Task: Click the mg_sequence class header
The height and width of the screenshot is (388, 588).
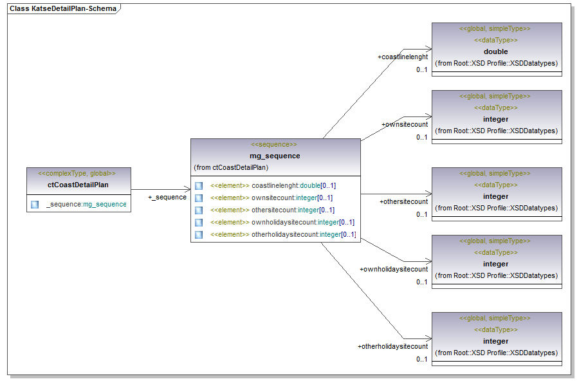Action: click(x=275, y=156)
